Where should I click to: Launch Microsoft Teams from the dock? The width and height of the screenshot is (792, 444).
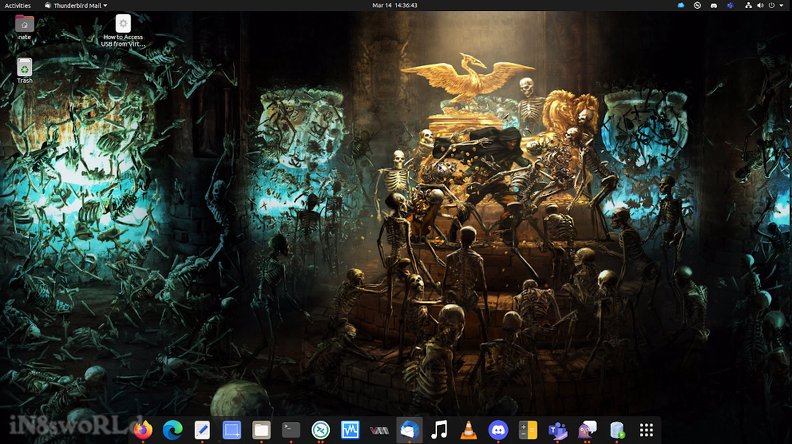558,430
